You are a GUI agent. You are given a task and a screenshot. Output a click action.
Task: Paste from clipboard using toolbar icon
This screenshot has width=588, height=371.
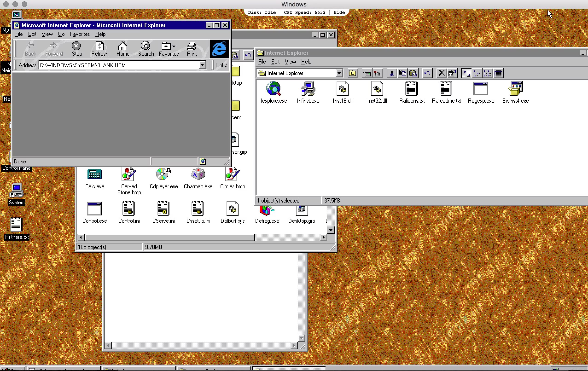point(413,73)
